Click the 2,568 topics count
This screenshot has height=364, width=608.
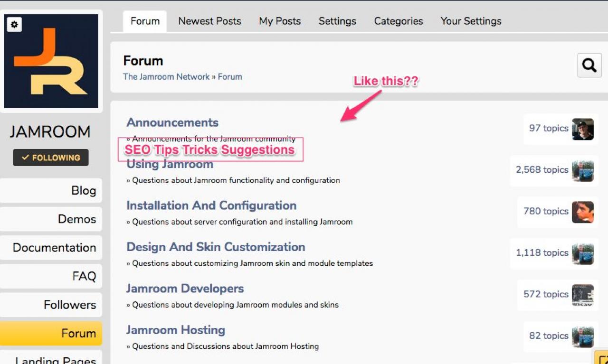click(x=542, y=170)
